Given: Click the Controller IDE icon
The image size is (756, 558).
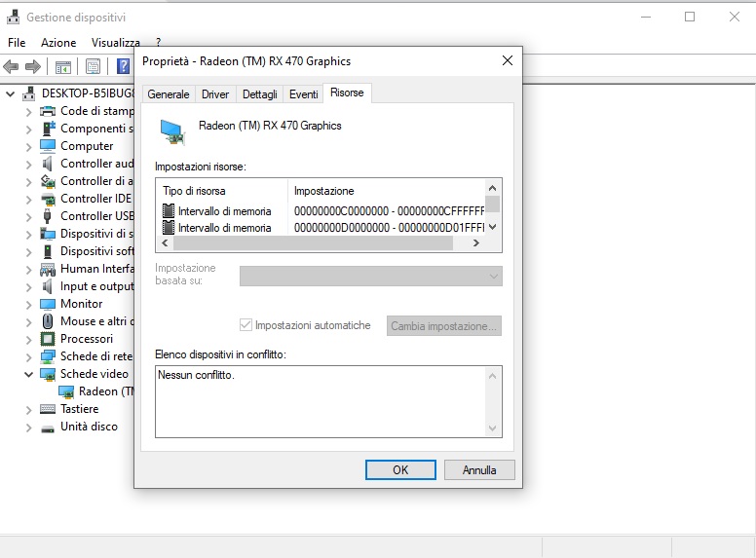Looking at the screenshot, I should tap(48, 199).
